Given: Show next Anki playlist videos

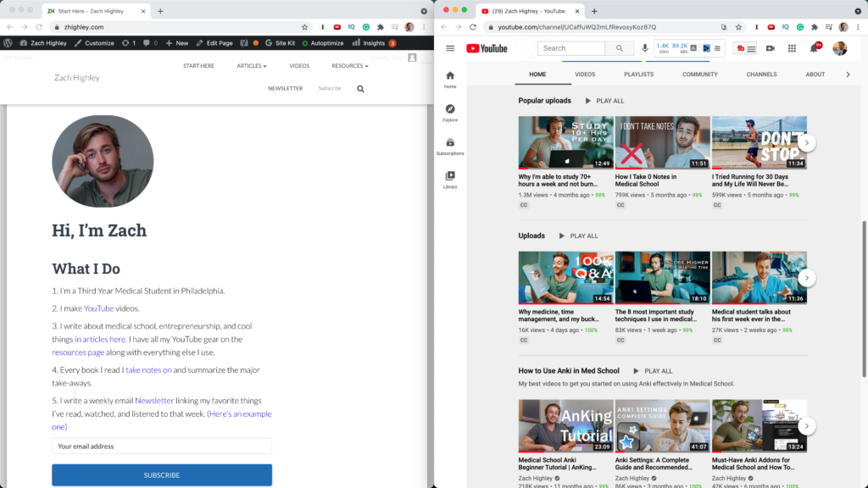Looking at the screenshot, I should click(807, 426).
